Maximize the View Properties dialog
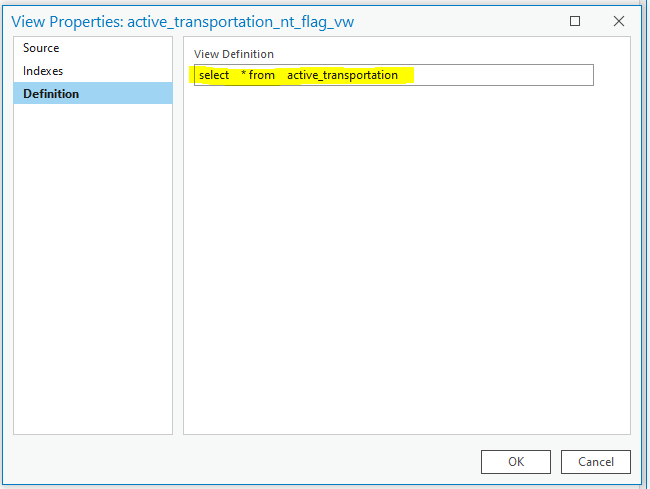Image resolution: width=650 pixels, height=489 pixels. coord(575,20)
